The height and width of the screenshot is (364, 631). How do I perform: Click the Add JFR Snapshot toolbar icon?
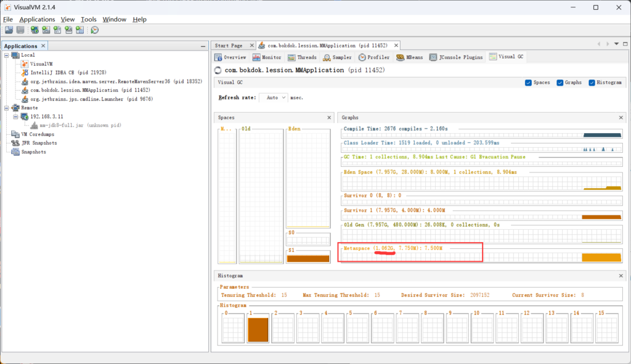[68, 30]
